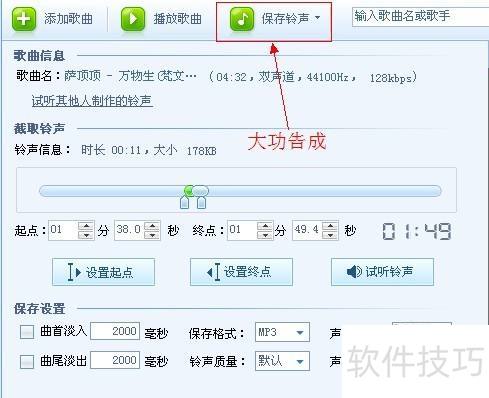
Task: Click the 设置终点 button
Action: click(241, 272)
